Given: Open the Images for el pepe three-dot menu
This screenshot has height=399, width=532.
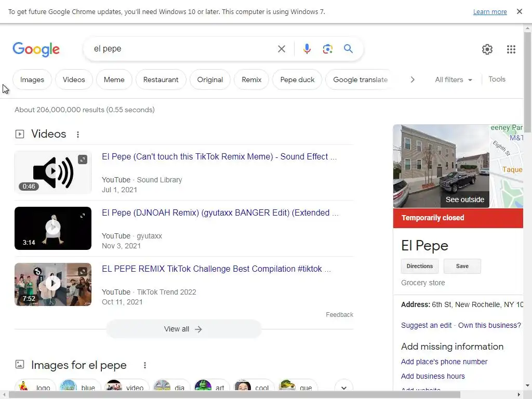Looking at the screenshot, I should (x=144, y=365).
